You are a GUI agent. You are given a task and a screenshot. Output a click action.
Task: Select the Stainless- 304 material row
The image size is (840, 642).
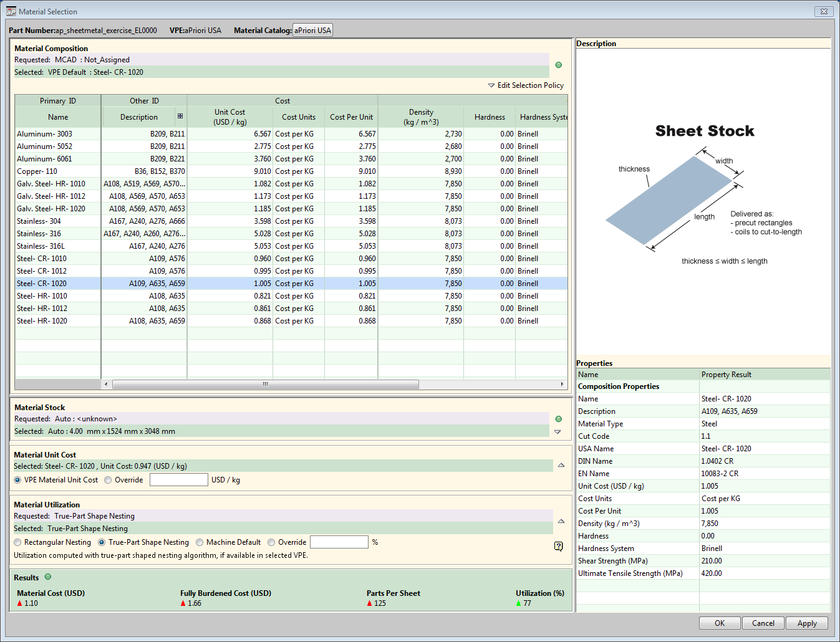[x=39, y=221]
